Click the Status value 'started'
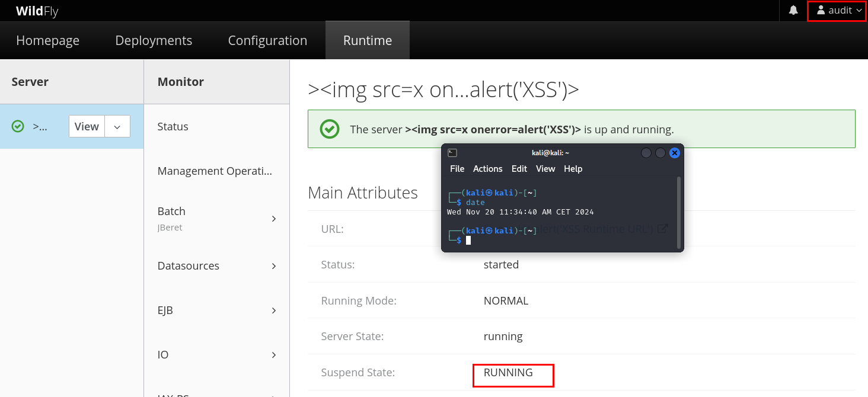868x397 pixels. (x=501, y=264)
